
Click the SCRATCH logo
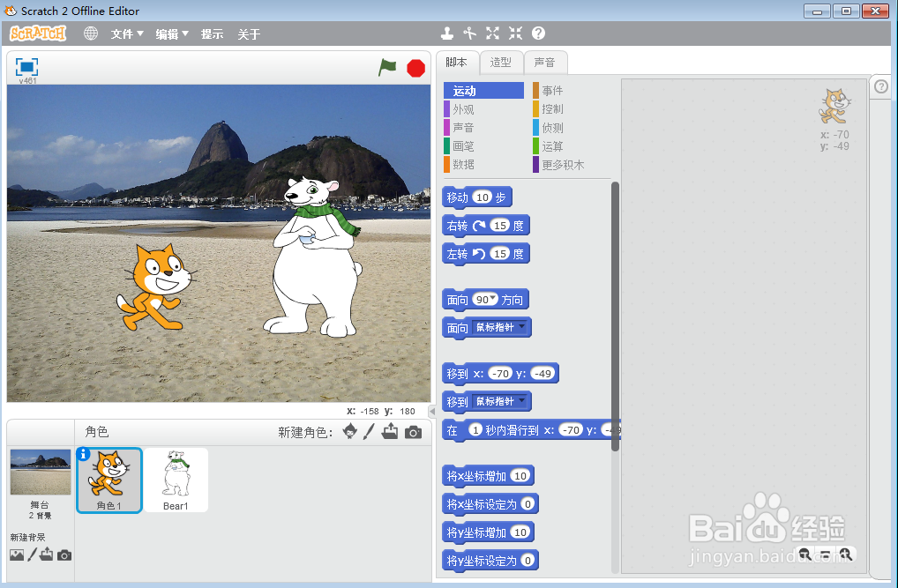pos(38,33)
